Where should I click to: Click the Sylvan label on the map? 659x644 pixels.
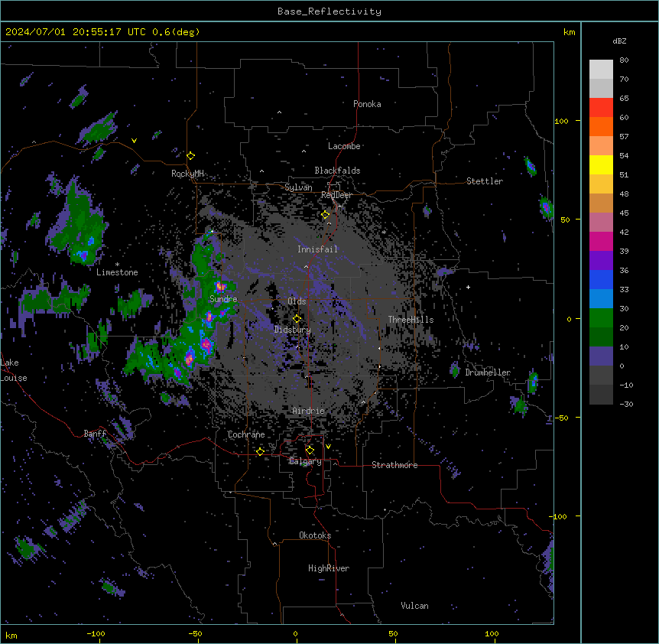click(x=298, y=187)
